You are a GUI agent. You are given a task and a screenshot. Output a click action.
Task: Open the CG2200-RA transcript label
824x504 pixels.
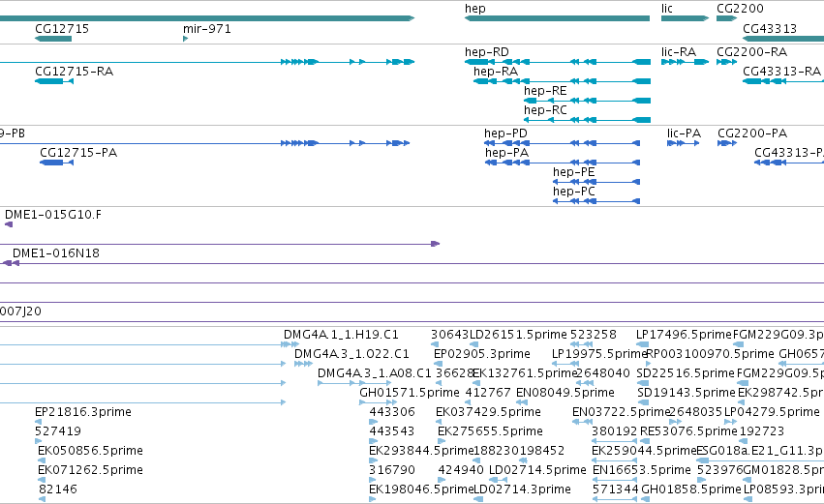point(752,52)
